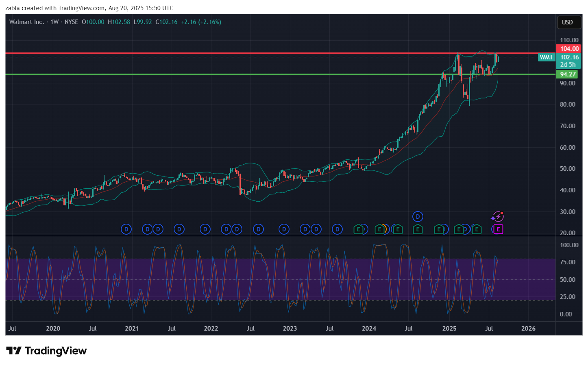Screen dimensions: 588x366
Task: Click the WMT last-price tag
Action: click(x=546, y=57)
